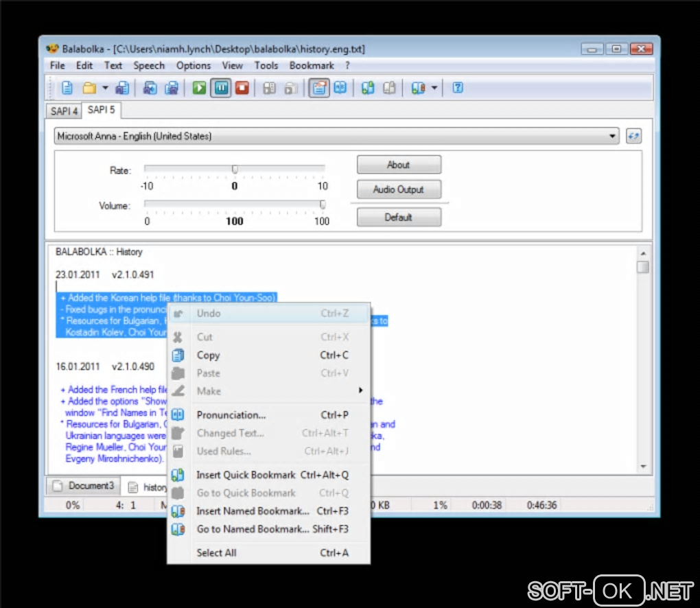The image size is (700, 608).
Task: Switch to the Document3 document tab
Action: (84, 486)
